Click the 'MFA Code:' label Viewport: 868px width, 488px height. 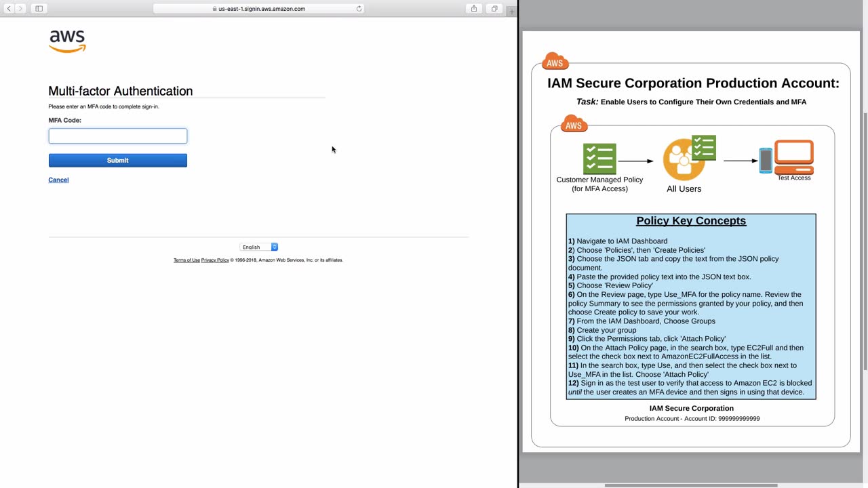pyautogui.click(x=65, y=120)
